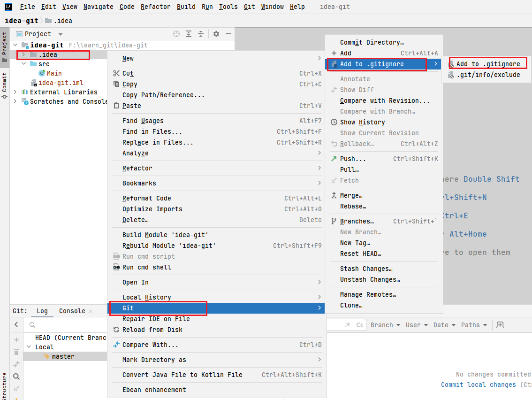Switch to the Console tab
Image resolution: width=532 pixels, height=400 pixels.
point(72,311)
